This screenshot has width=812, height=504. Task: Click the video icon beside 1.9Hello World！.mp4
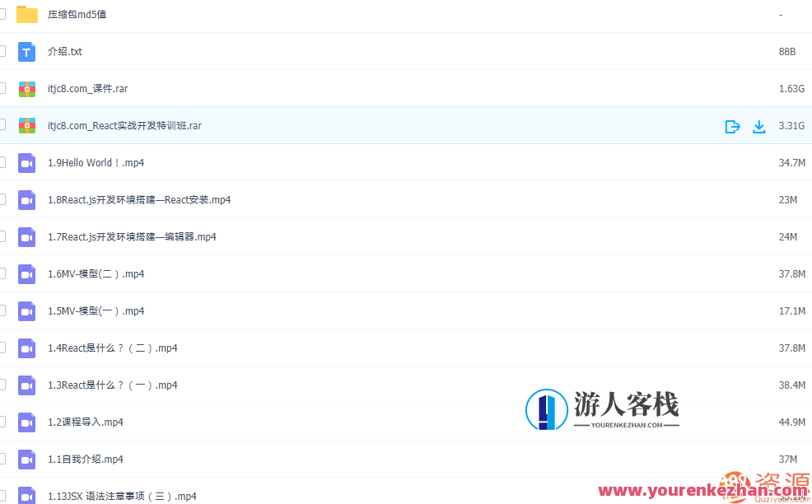[27, 162]
